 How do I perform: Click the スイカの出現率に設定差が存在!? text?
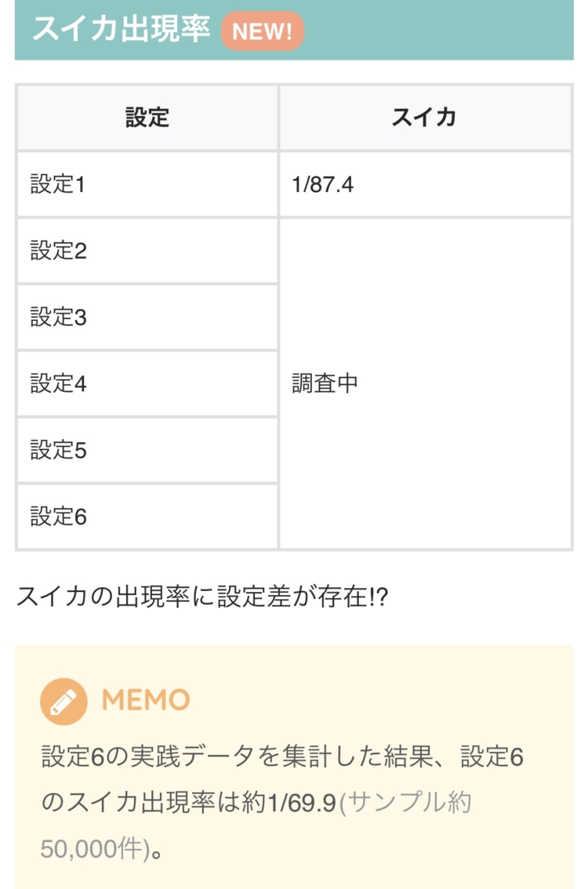202,597
